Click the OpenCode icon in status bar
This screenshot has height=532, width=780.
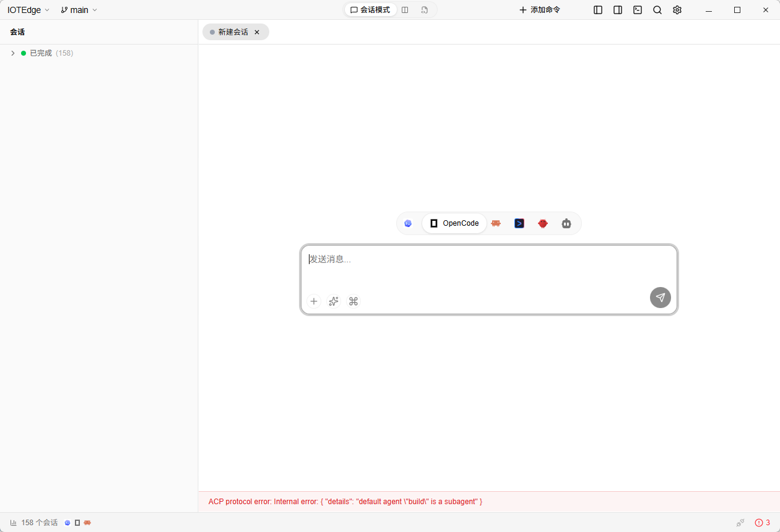(77, 523)
